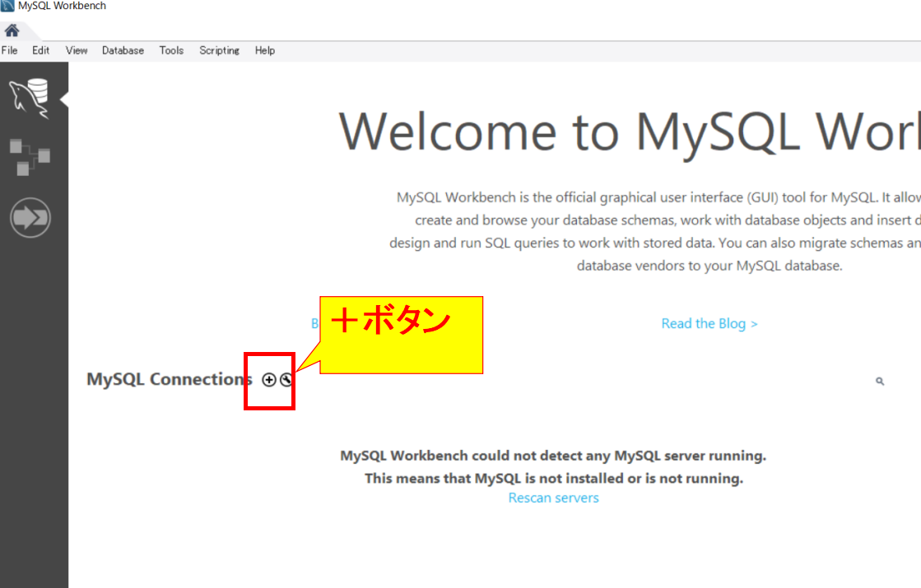Open the Database menu

[x=123, y=50]
